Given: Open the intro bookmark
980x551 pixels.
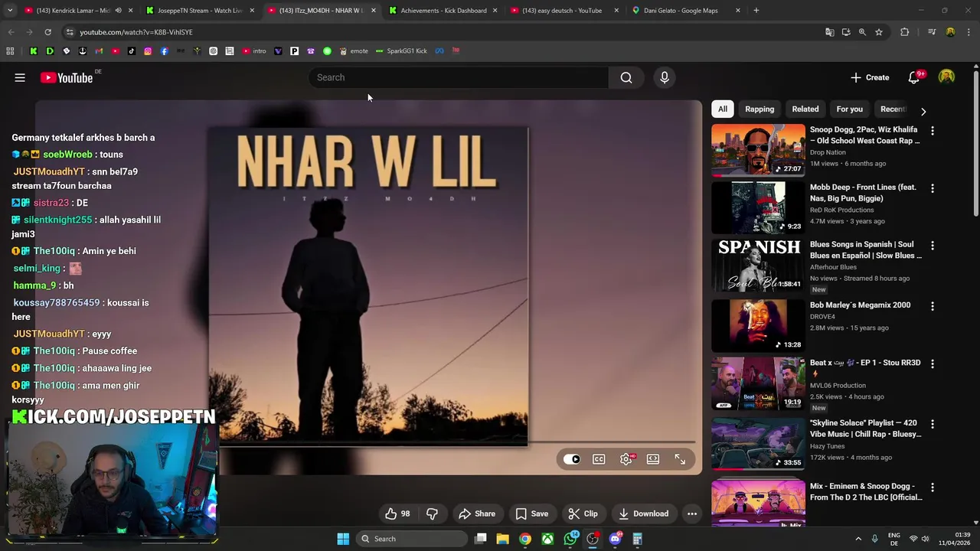Looking at the screenshot, I should (x=253, y=51).
